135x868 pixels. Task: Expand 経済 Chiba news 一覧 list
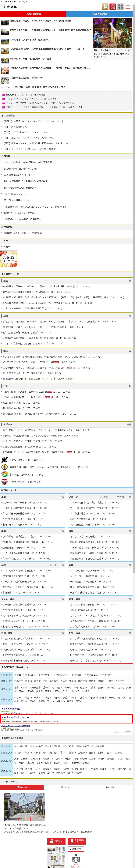tap(129, 316)
